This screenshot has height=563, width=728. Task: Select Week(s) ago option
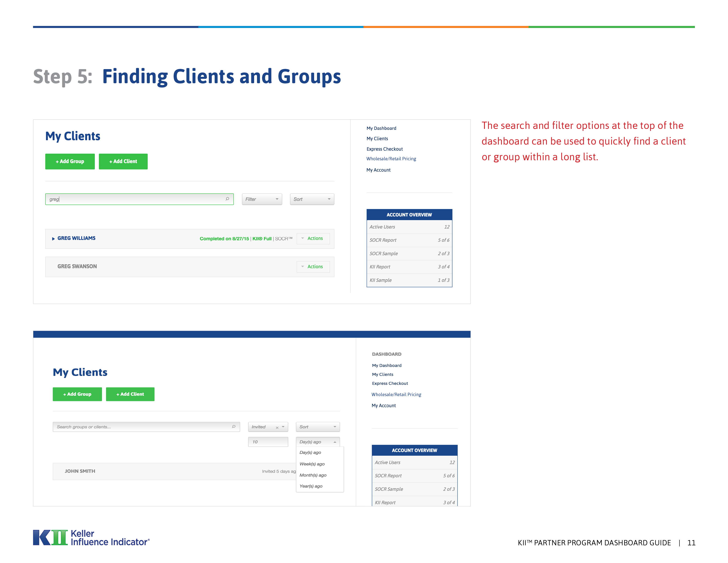tap(312, 464)
